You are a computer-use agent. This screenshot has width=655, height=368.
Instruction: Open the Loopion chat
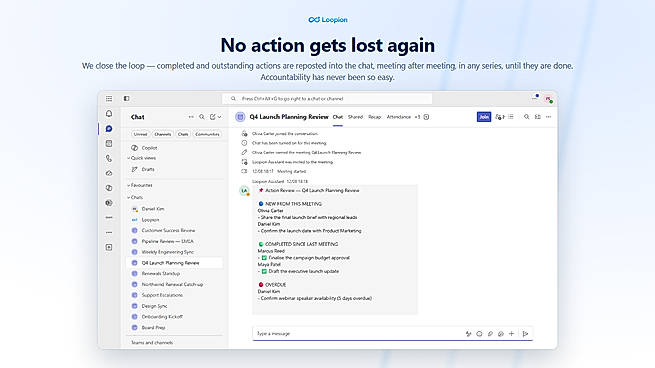(175, 220)
